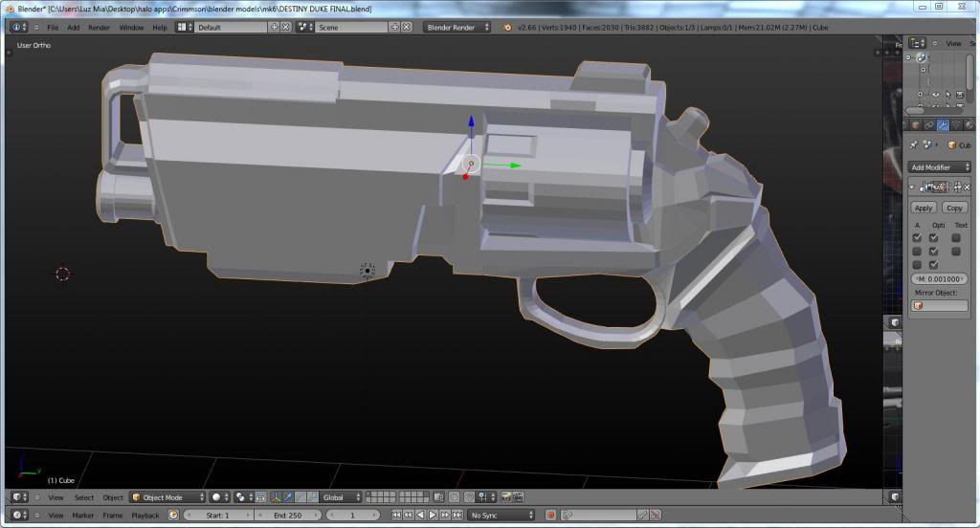Open the timeline Frame menu
This screenshot has width=980, height=528.
click(113, 516)
